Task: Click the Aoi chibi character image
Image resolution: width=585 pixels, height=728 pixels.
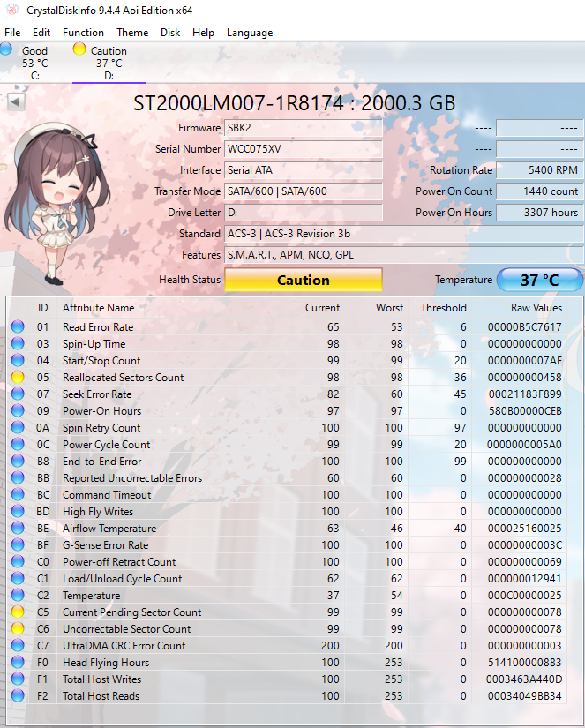Action: click(x=56, y=205)
